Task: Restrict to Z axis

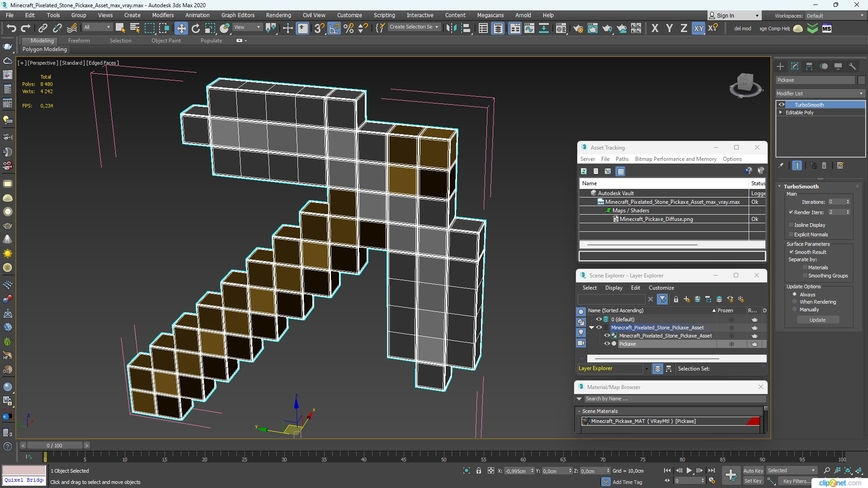Action: coord(684,28)
